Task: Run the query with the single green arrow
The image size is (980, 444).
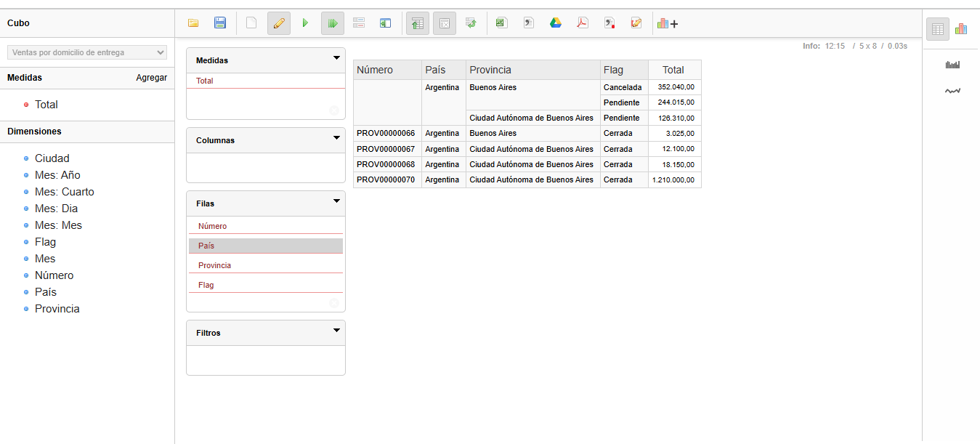Action: point(305,23)
